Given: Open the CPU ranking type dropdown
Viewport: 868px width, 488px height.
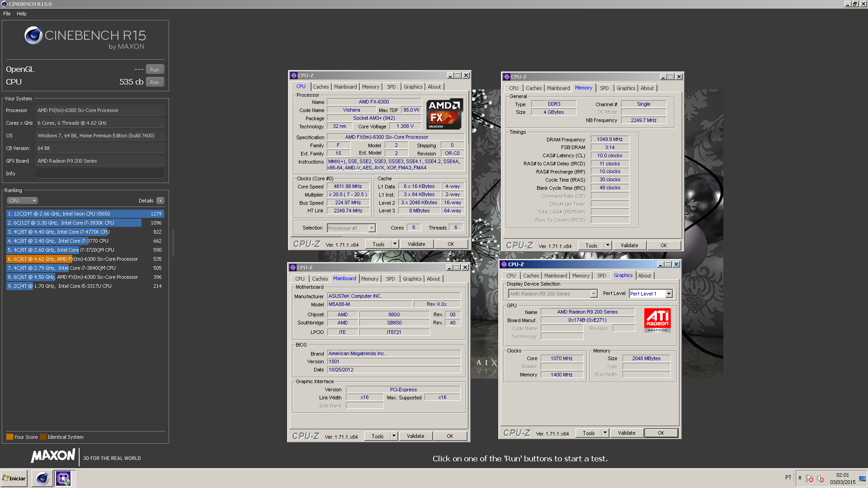Looking at the screenshot, I should coord(22,201).
